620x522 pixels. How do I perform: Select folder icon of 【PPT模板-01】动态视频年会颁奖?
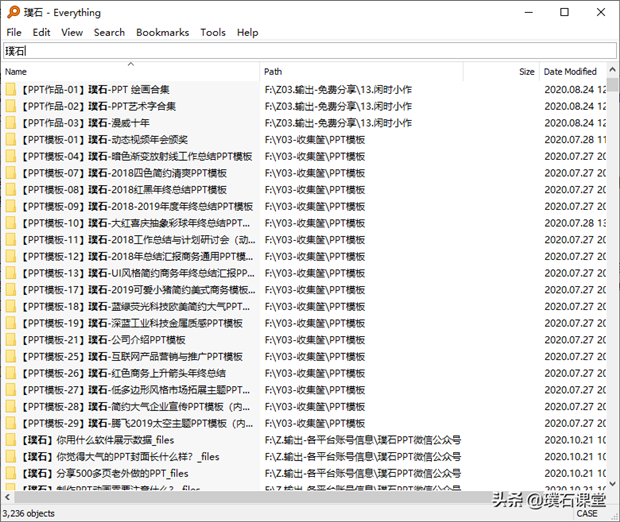pyautogui.click(x=11, y=140)
